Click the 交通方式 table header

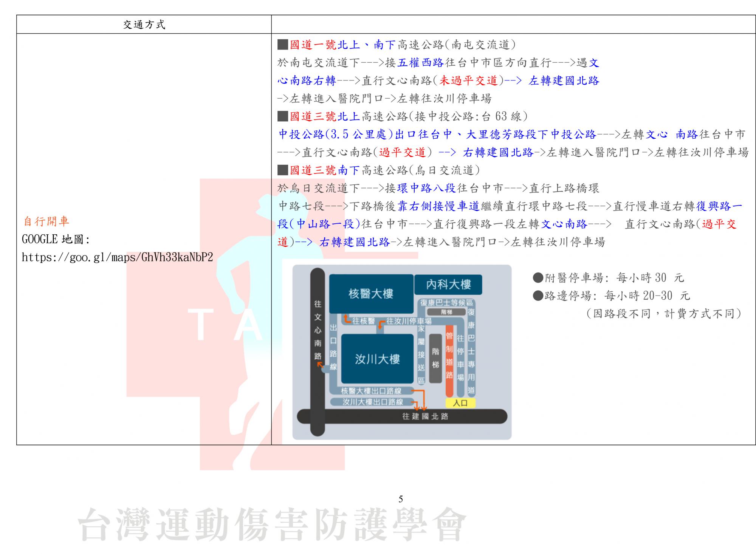pos(144,25)
